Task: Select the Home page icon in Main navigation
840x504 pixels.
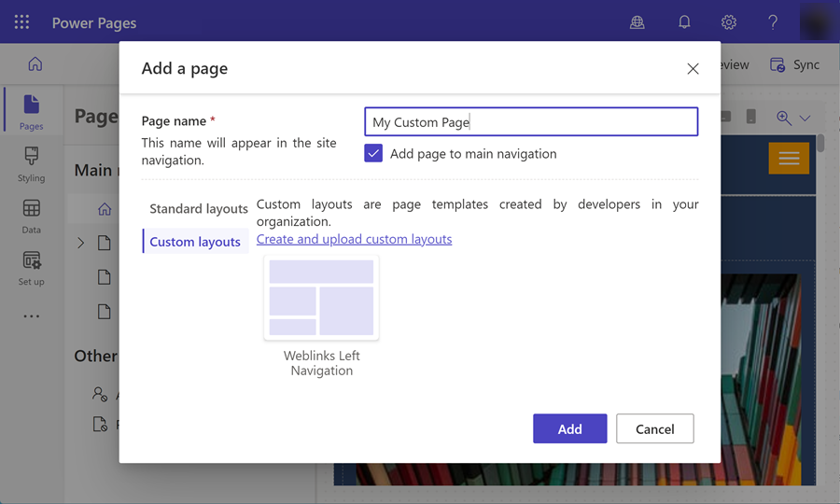Action: coord(105,209)
